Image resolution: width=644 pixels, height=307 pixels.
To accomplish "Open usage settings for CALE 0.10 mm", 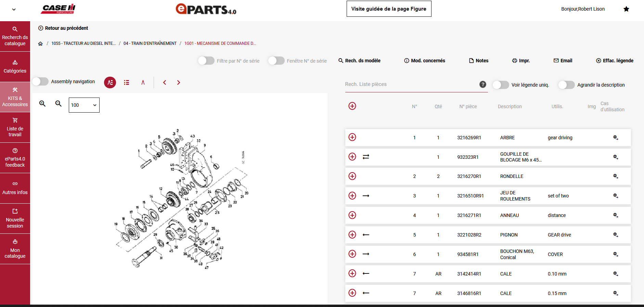I will tap(616, 274).
